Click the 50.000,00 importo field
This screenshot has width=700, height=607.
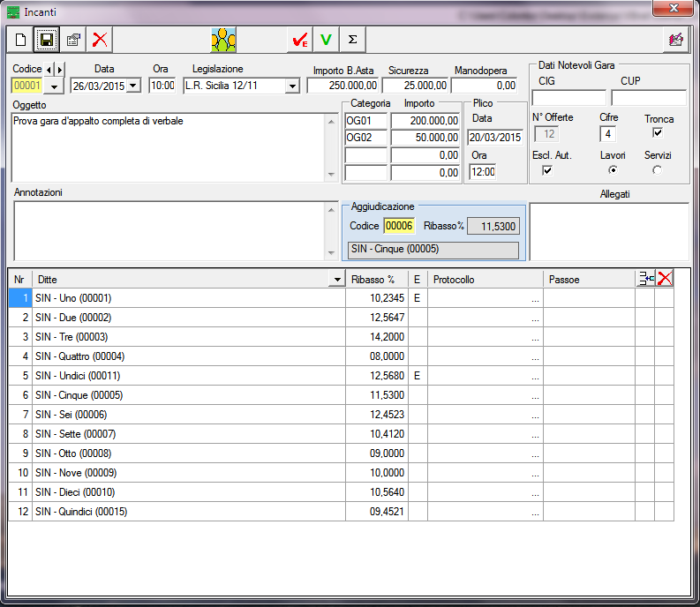425,138
